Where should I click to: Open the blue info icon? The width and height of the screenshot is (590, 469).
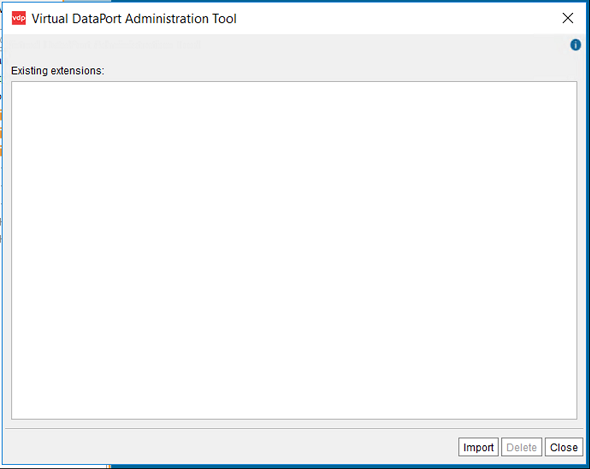pos(575,45)
